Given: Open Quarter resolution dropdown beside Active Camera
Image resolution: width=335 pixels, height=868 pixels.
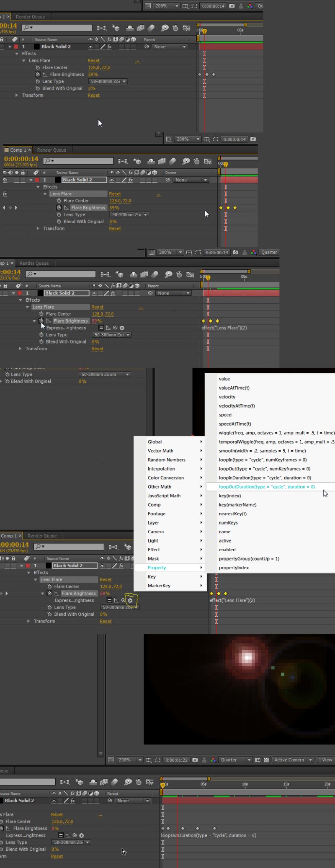Looking at the screenshot, I should click(x=236, y=760).
